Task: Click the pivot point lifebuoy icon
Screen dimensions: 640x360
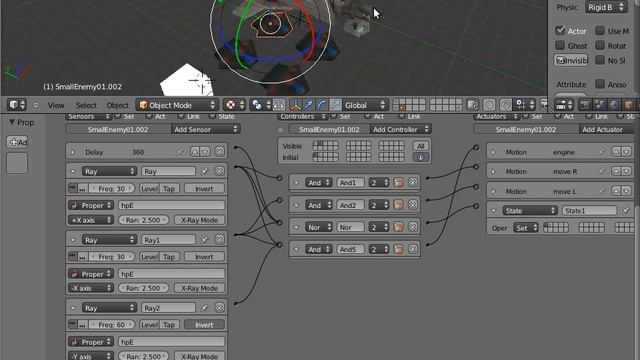Action: [231, 105]
